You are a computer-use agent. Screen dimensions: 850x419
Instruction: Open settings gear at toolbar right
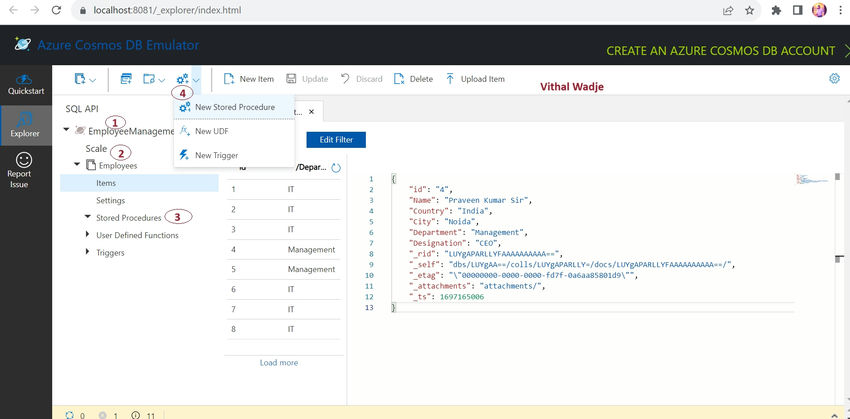[x=834, y=79]
